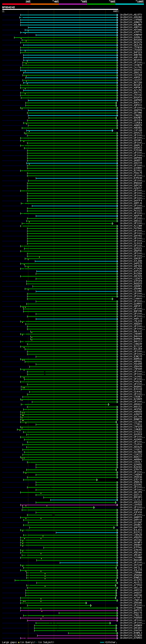Viewport: 146px width, 644px height.
Task: Select the UniRef100_Q5KK99 label
Action: point(131,366)
